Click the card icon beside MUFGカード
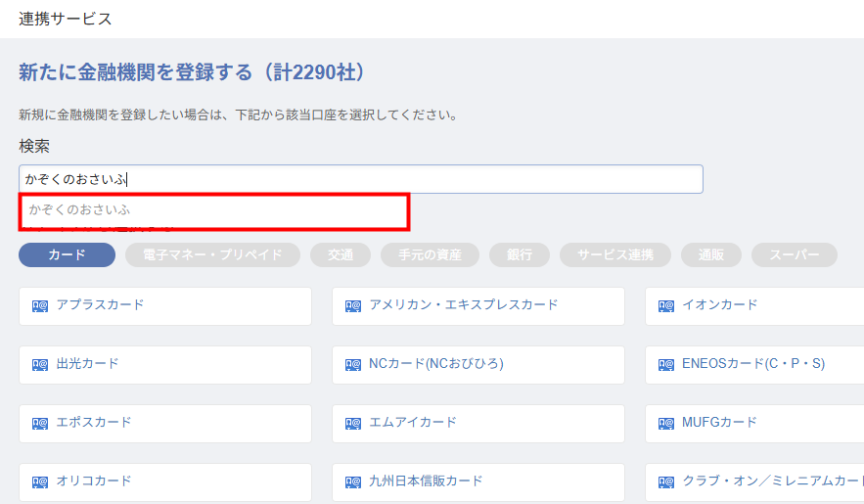The width and height of the screenshot is (864, 504). click(665, 424)
